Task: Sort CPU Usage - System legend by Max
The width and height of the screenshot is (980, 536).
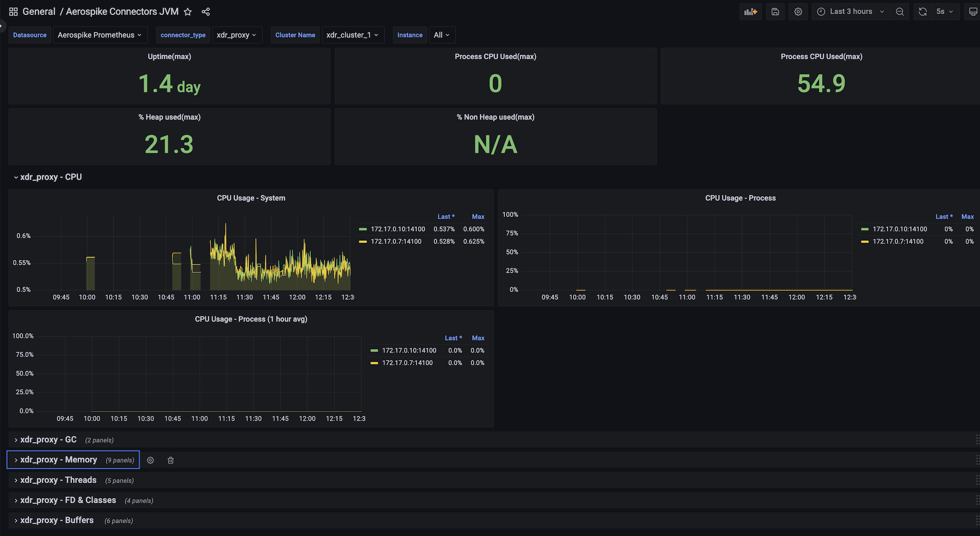Action: [478, 217]
